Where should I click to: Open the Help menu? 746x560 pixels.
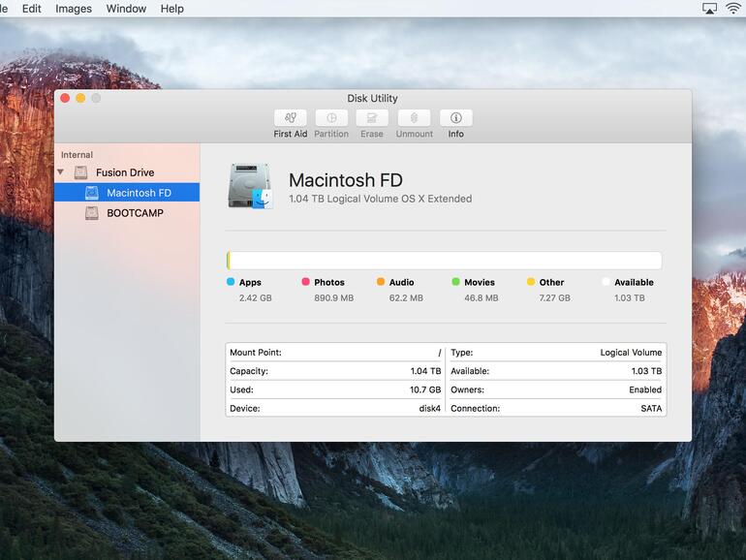point(171,9)
